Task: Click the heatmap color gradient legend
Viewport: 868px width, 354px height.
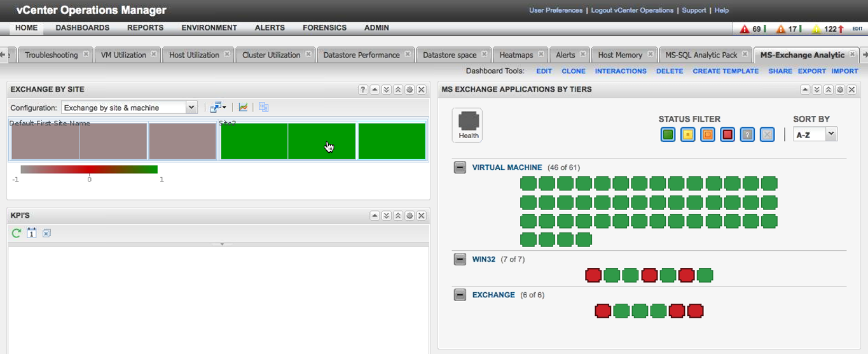Action: tap(88, 169)
